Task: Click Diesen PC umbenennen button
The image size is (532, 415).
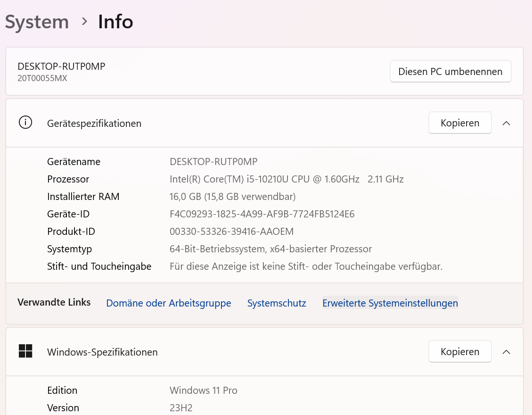Action: (450, 71)
